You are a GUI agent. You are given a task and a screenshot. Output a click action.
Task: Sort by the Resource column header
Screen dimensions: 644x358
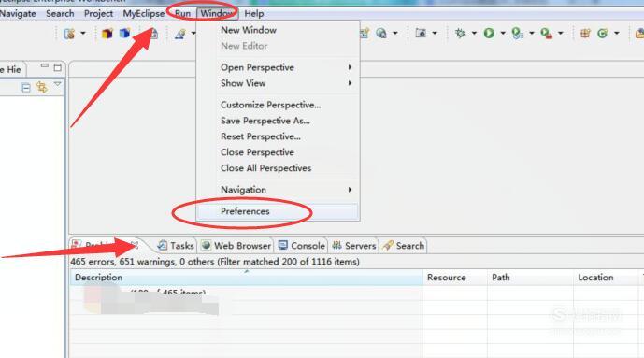[x=454, y=278]
